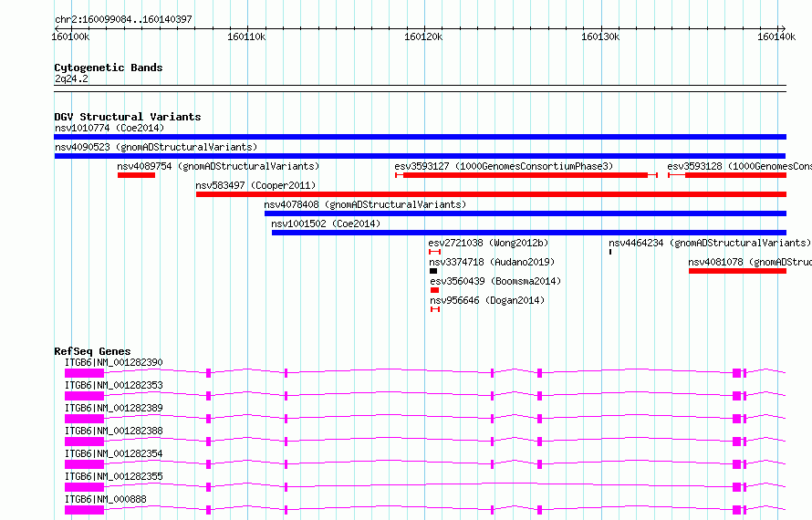This screenshot has width=812, height=520.
Task: Select the esv3560439 (Boomsma2014) red marker
Action: tap(434, 290)
